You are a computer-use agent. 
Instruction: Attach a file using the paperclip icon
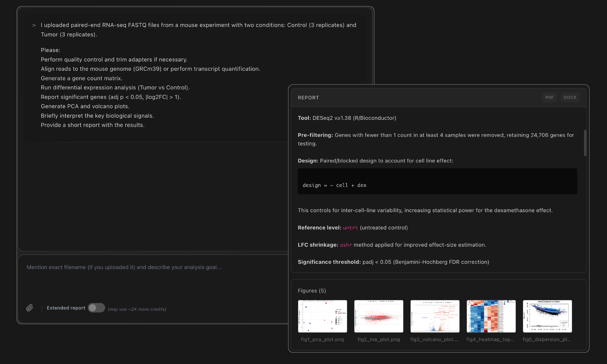pos(29,308)
